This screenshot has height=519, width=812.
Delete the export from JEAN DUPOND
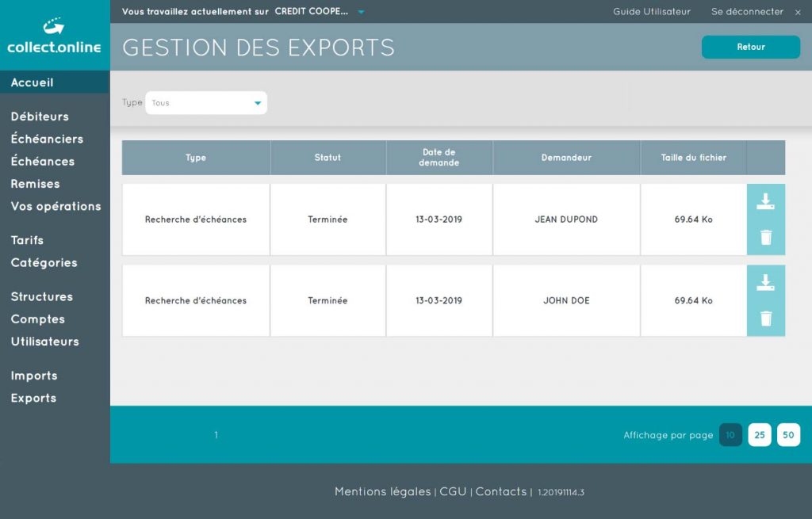[x=766, y=237]
